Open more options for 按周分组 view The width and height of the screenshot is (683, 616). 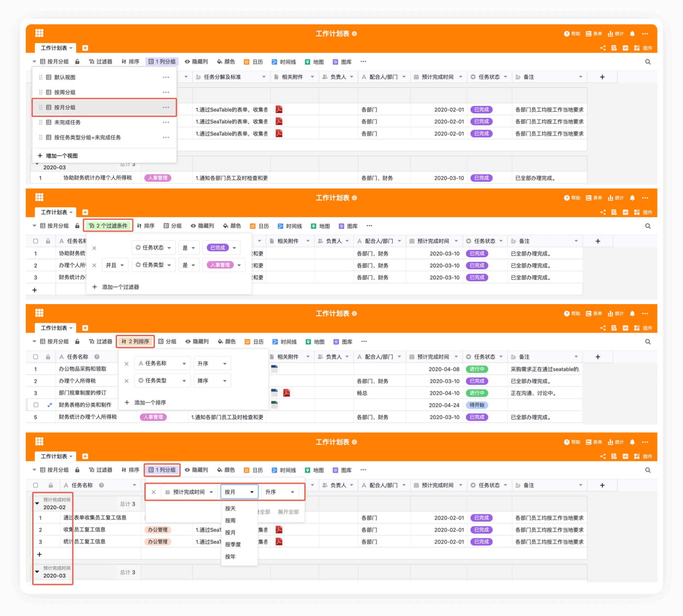coord(166,92)
